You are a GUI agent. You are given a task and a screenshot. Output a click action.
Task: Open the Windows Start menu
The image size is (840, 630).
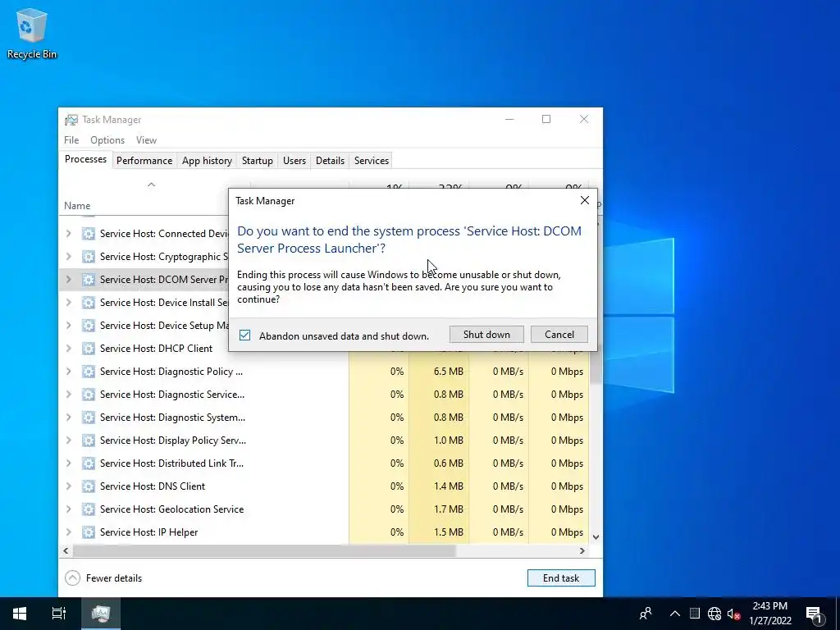[x=20, y=614]
